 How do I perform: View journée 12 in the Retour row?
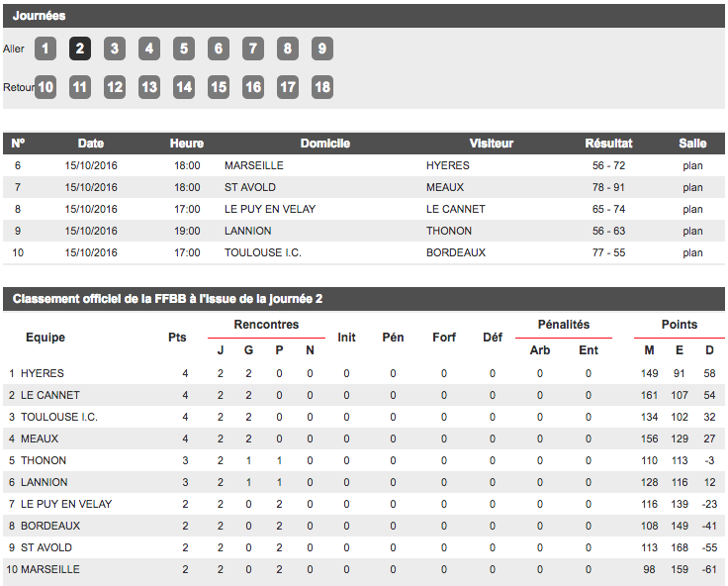pyautogui.click(x=115, y=87)
